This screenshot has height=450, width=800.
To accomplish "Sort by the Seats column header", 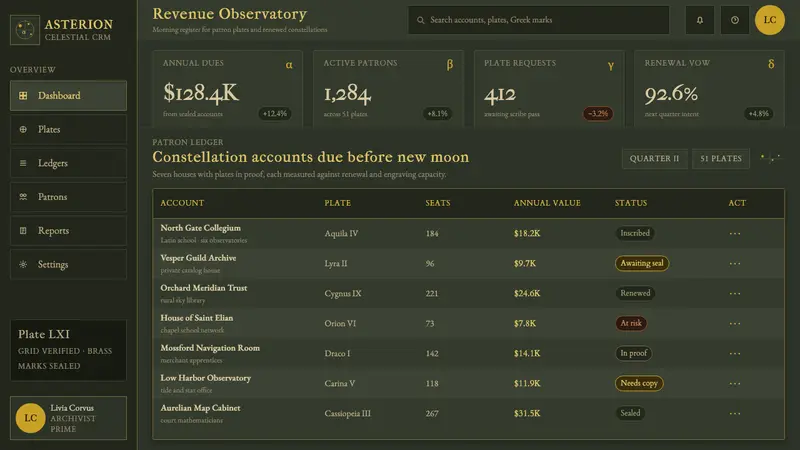I will 438,203.
